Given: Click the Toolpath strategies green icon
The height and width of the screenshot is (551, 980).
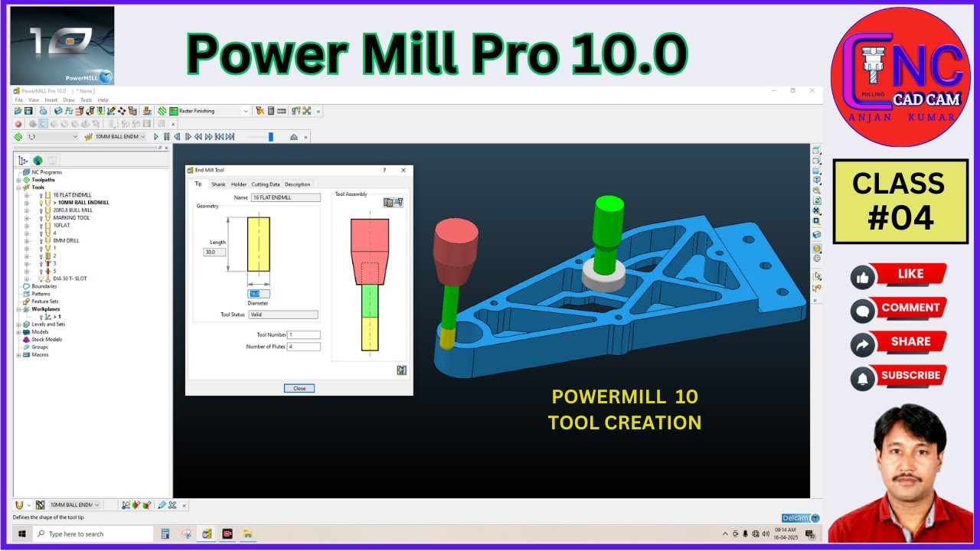Looking at the screenshot, I should pyautogui.click(x=162, y=111).
